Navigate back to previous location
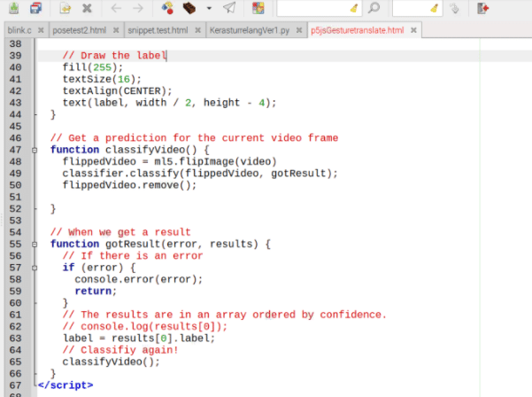The image size is (532, 397). click(116, 9)
